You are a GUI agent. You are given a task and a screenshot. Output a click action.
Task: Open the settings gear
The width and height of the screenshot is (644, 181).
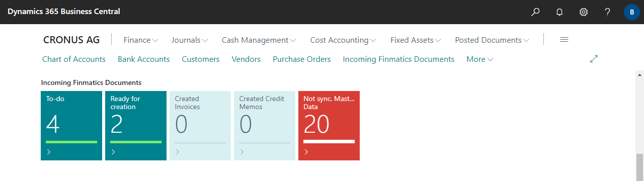[584, 12]
